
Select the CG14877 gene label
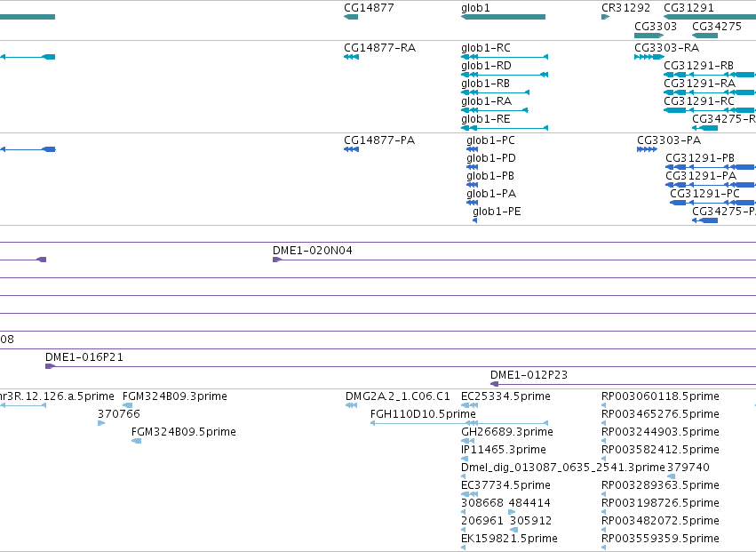pos(369,8)
